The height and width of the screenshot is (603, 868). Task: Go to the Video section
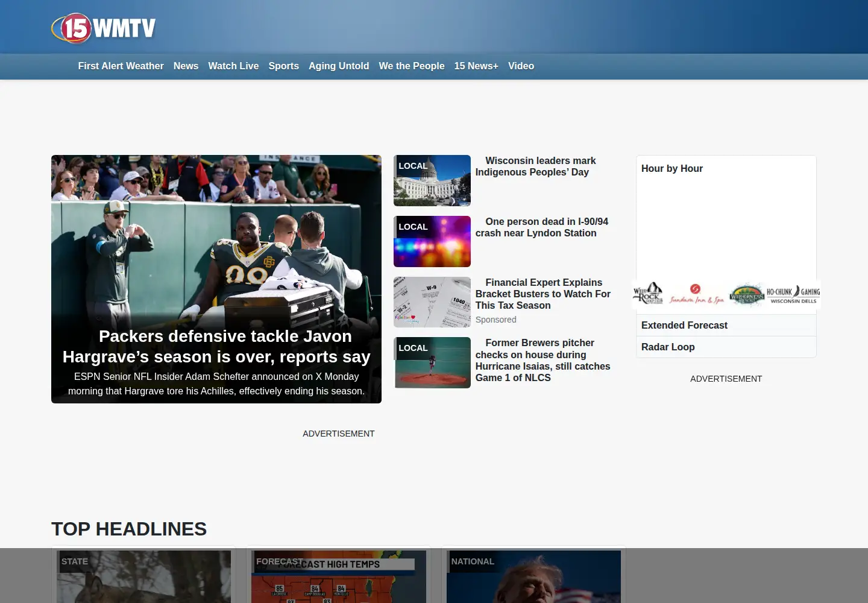(x=521, y=66)
